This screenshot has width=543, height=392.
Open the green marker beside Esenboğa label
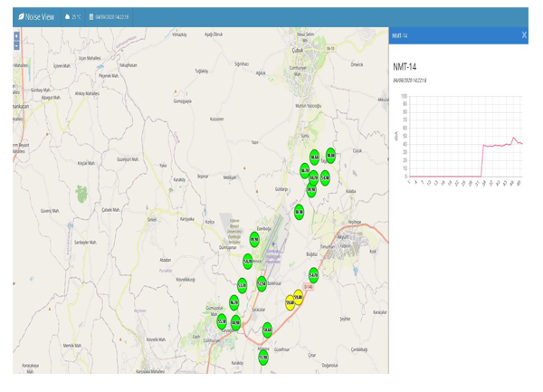[254, 239]
